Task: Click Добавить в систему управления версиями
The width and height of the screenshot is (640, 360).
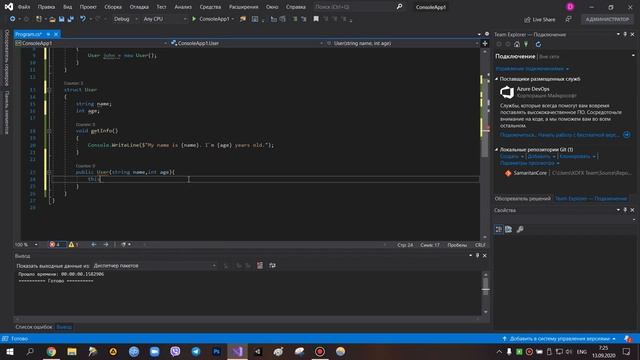Action: click(x=559, y=339)
